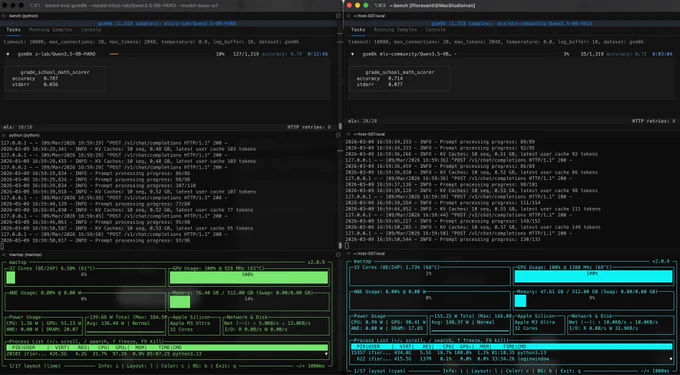
Task: Click 'mlx: 10/10' status in left window
Action: coord(18,127)
